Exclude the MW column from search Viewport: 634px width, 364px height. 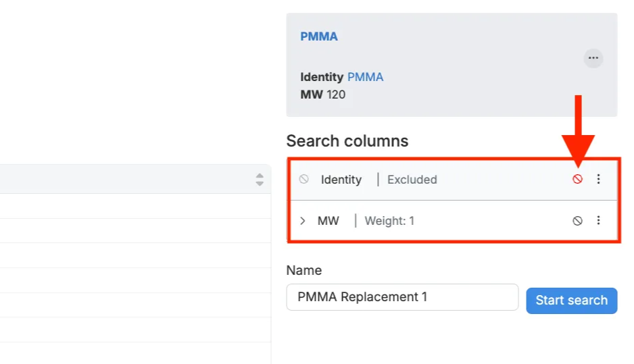[577, 221]
